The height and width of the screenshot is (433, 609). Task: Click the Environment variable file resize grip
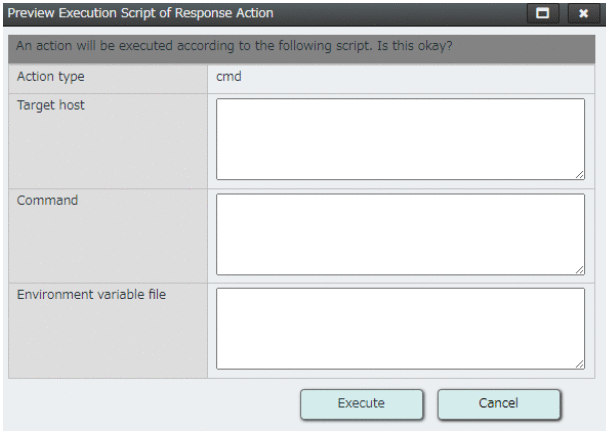tap(579, 364)
